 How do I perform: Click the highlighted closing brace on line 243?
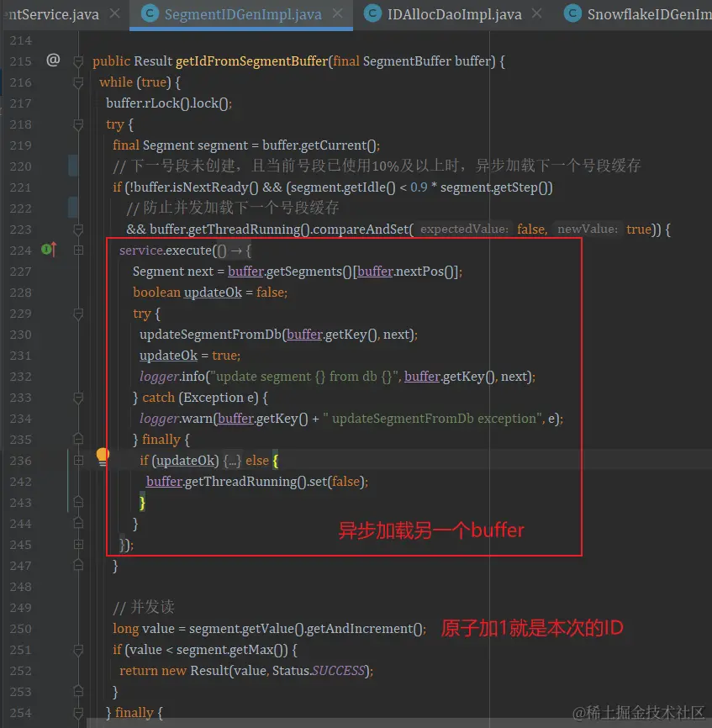(143, 503)
